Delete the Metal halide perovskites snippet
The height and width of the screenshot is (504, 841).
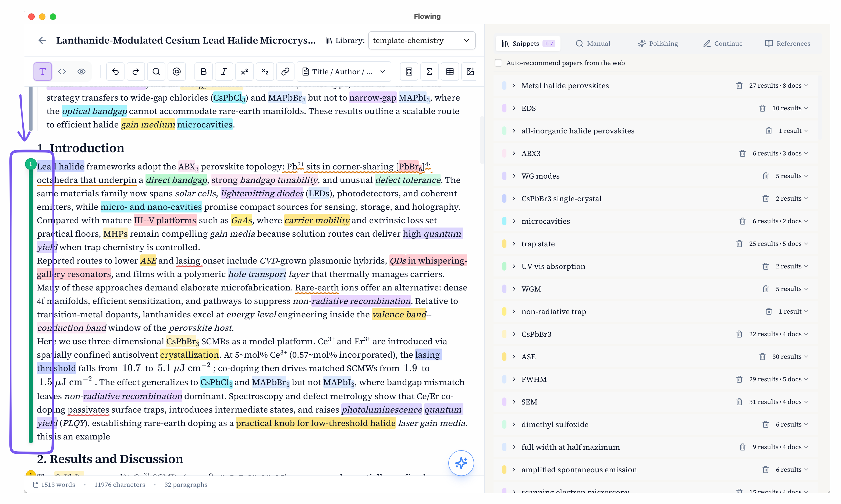point(739,86)
